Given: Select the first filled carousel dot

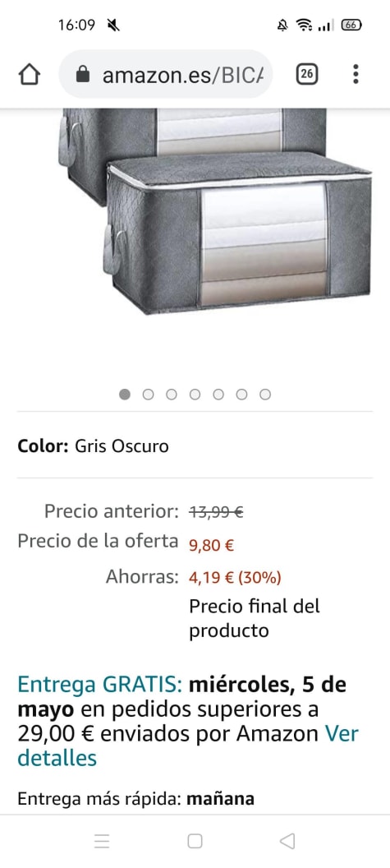Looking at the screenshot, I should pyautogui.click(x=125, y=395).
